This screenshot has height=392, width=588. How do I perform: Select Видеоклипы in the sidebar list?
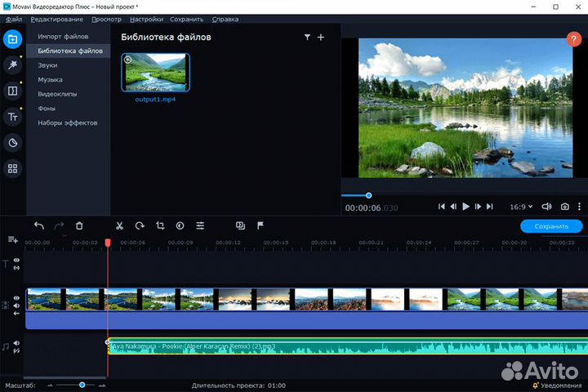point(57,94)
